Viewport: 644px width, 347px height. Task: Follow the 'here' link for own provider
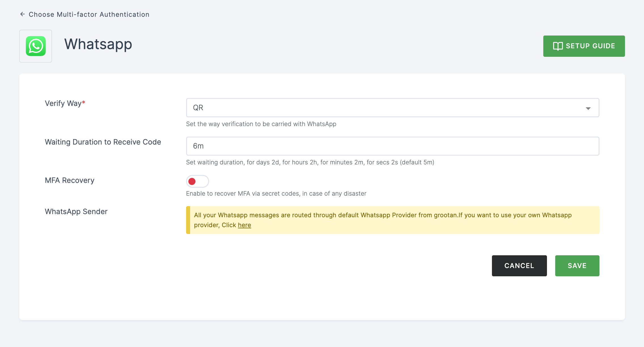coord(244,225)
